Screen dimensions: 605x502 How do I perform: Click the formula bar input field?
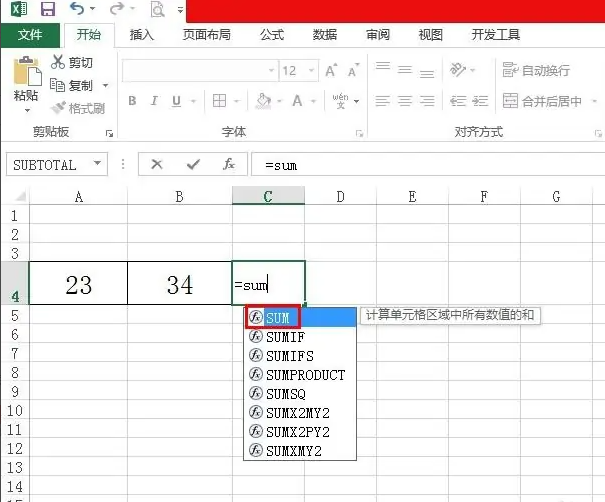428,165
